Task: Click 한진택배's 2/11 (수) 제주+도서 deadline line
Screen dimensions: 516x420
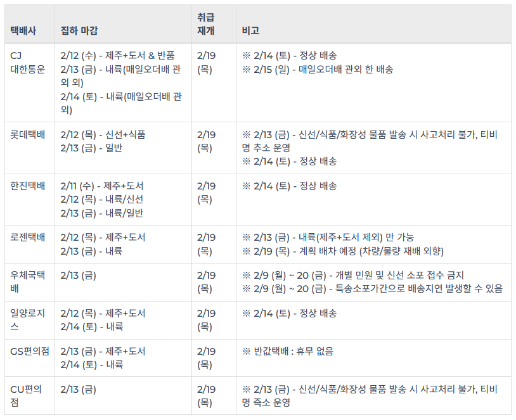Action: pyautogui.click(x=102, y=186)
